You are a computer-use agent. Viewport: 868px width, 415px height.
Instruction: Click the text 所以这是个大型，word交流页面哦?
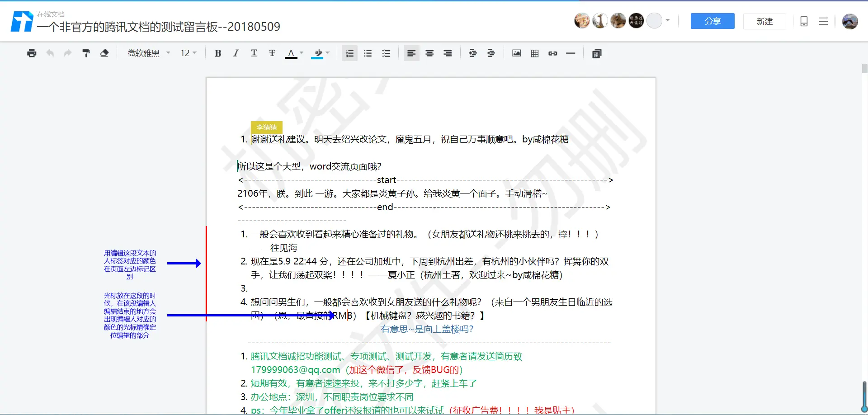pyautogui.click(x=310, y=166)
